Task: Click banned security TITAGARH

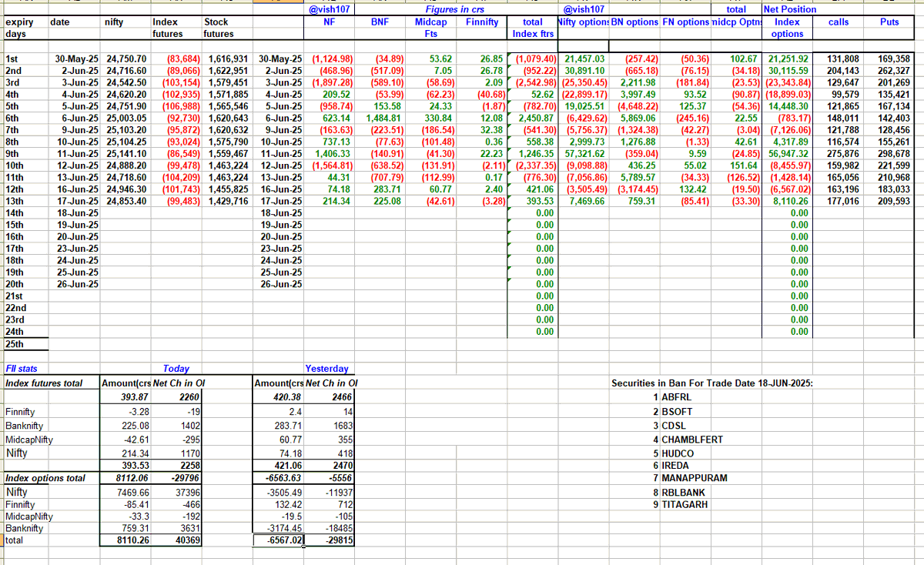Action: click(x=685, y=504)
